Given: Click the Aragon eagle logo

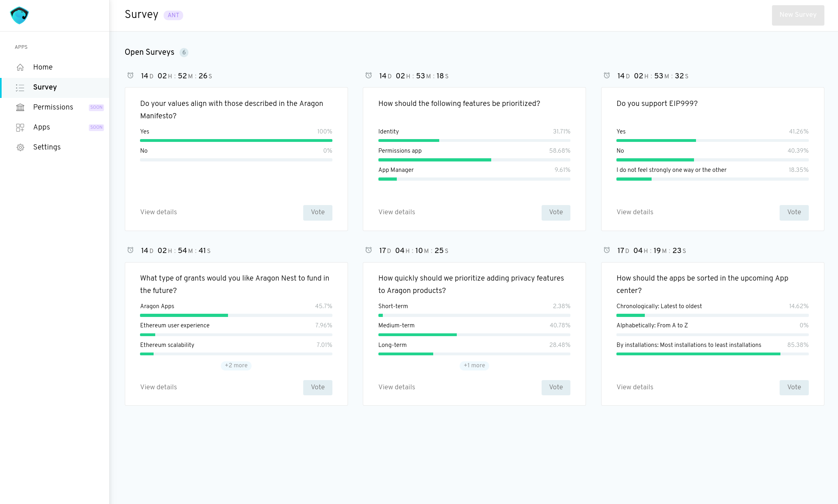Looking at the screenshot, I should pos(19,16).
